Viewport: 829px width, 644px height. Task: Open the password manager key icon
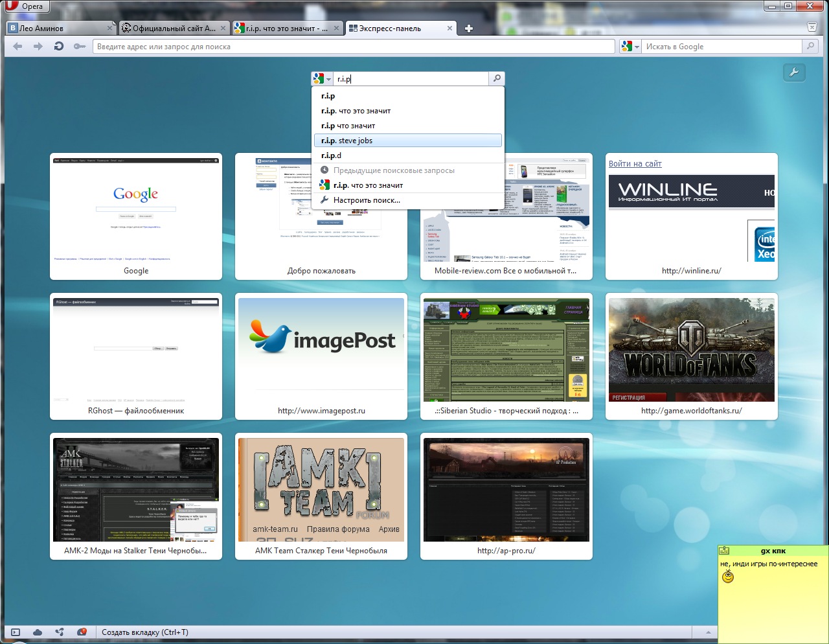(x=80, y=47)
